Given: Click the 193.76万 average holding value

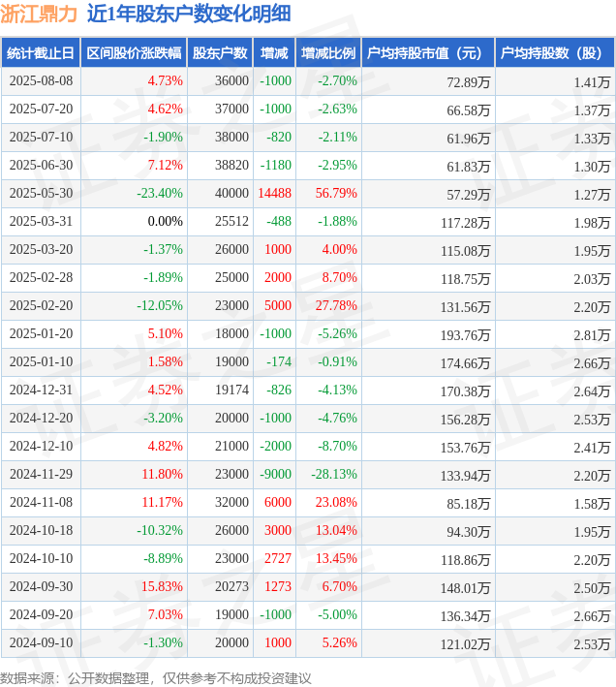Looking at the screenshot, I should (466, 335).
